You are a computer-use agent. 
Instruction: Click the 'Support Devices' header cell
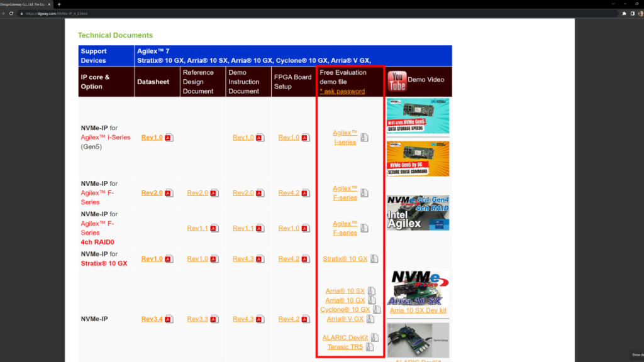click(x=106, y=56)
